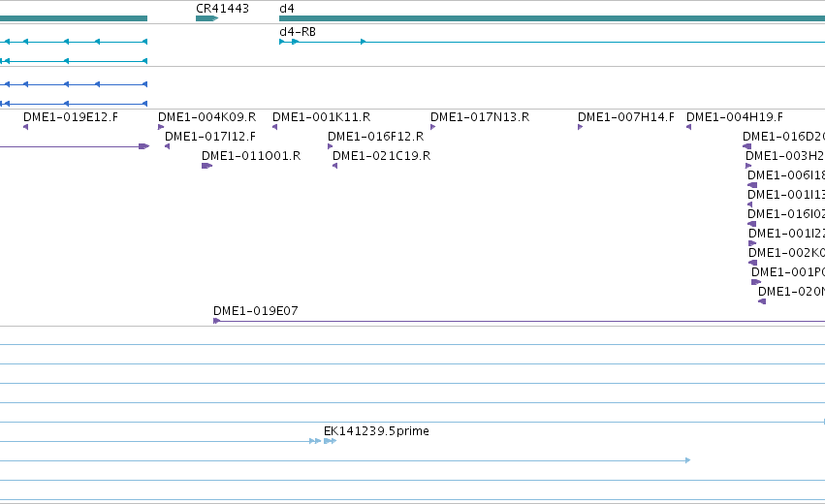The image size is (825, 504).
Task: Select the arrow glyph under DME1-017I12.F
Action: pyautogui.click(x=168, y=146)
